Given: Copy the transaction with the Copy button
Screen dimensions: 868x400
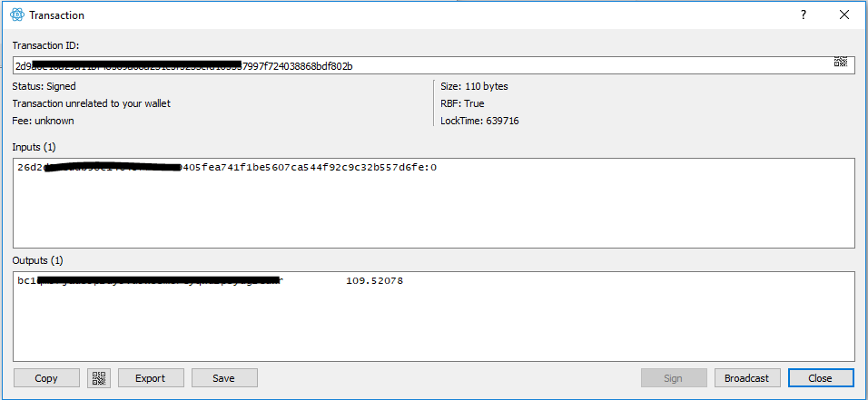Looking at the screenshot, I should tap(46, 378).
